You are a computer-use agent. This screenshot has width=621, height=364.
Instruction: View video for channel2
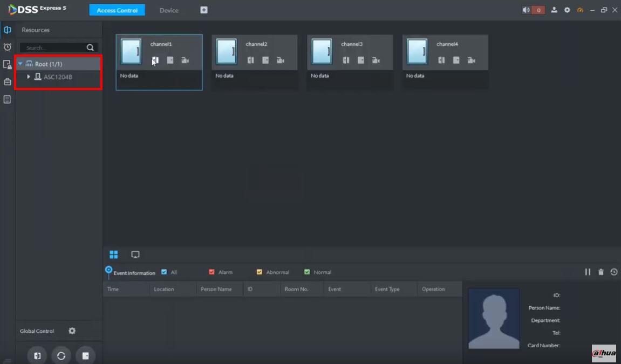coord(281,60)
